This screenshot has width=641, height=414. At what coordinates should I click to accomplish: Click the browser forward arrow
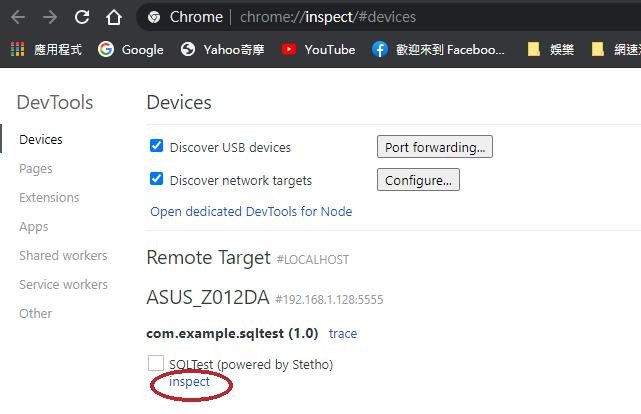[50, 17]
